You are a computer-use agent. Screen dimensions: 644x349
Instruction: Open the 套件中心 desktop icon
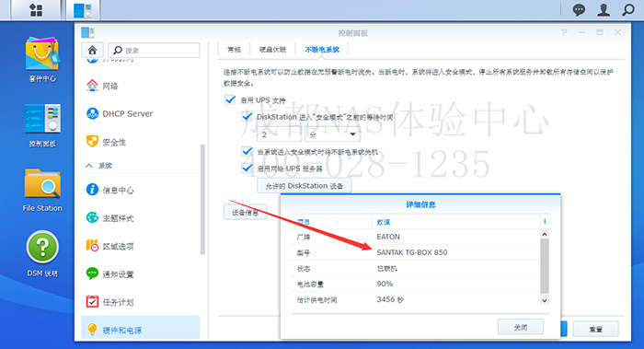tap(42, 60)
